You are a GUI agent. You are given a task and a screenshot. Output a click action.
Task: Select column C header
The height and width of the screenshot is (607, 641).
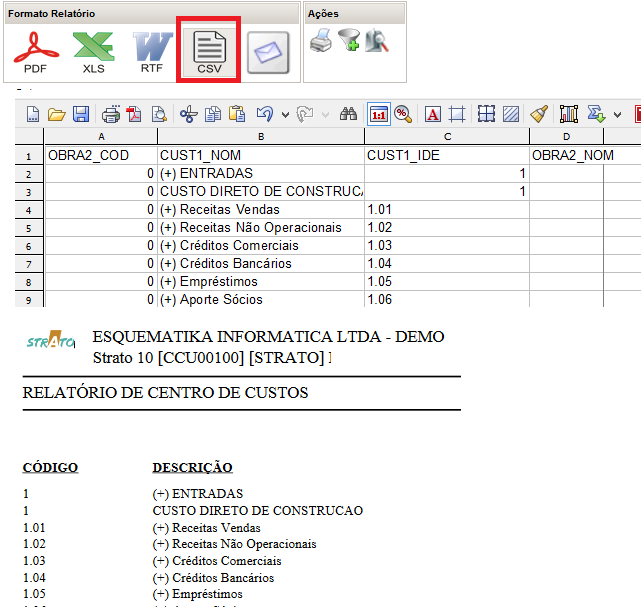pyautogui.click(x=447, y=137)
